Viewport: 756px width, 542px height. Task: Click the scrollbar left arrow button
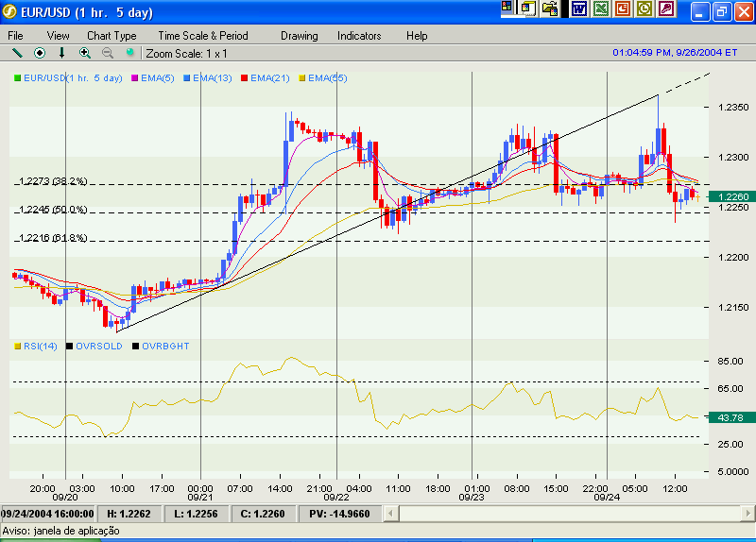tap(390, 514)
